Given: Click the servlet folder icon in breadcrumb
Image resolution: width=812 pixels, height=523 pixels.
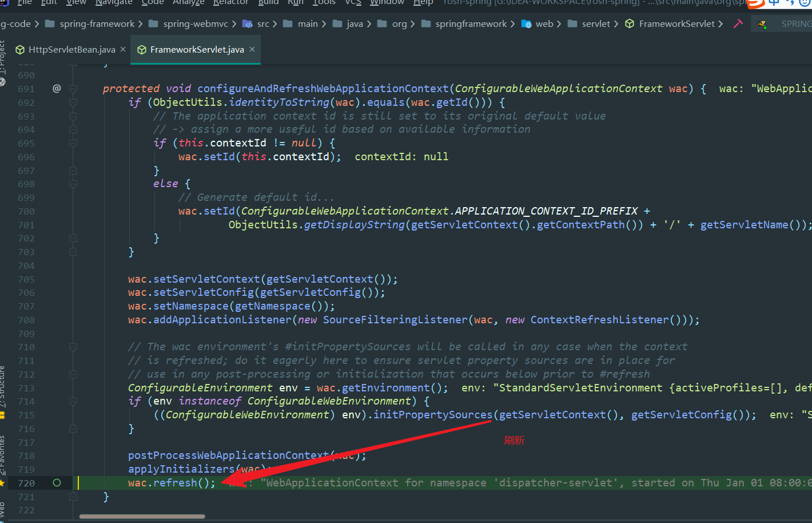Looking at the screenshot, I should pyautogui.click(x=572, y=23).
